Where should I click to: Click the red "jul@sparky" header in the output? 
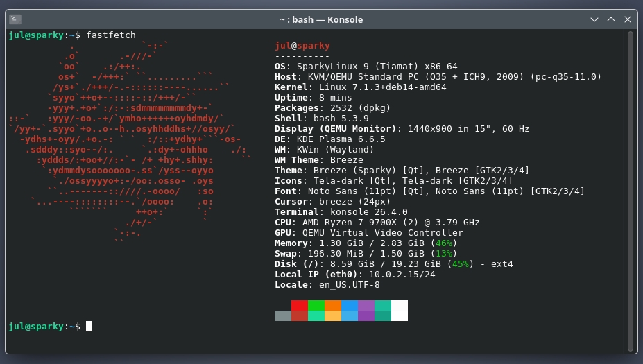pyautogui.click(x=302, y=46)
